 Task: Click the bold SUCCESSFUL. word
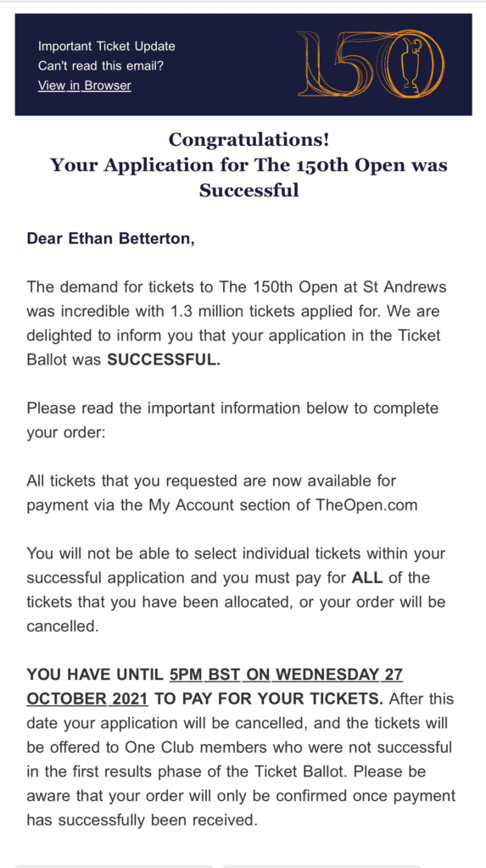point(164,359)
